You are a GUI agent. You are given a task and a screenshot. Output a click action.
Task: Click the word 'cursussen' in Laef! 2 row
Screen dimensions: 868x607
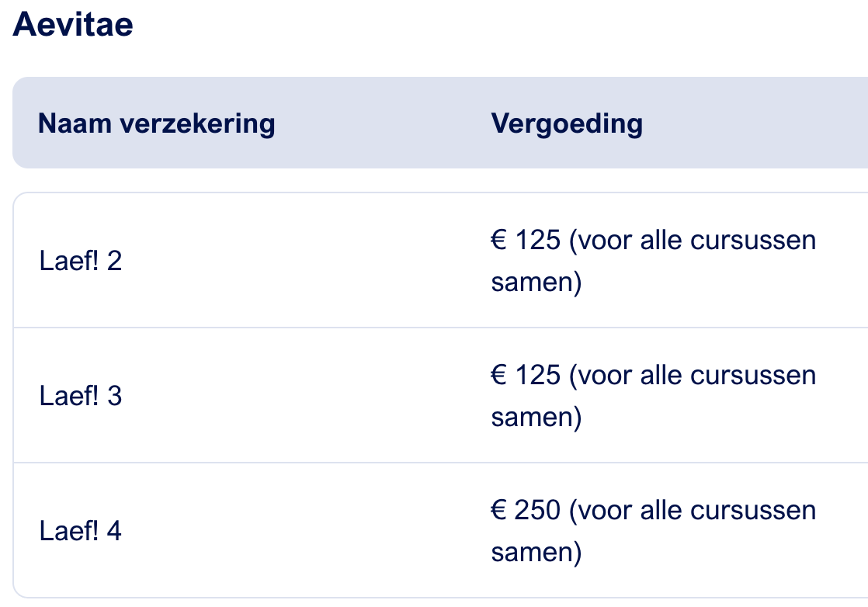pyautogui.click(x=753, y=240)
